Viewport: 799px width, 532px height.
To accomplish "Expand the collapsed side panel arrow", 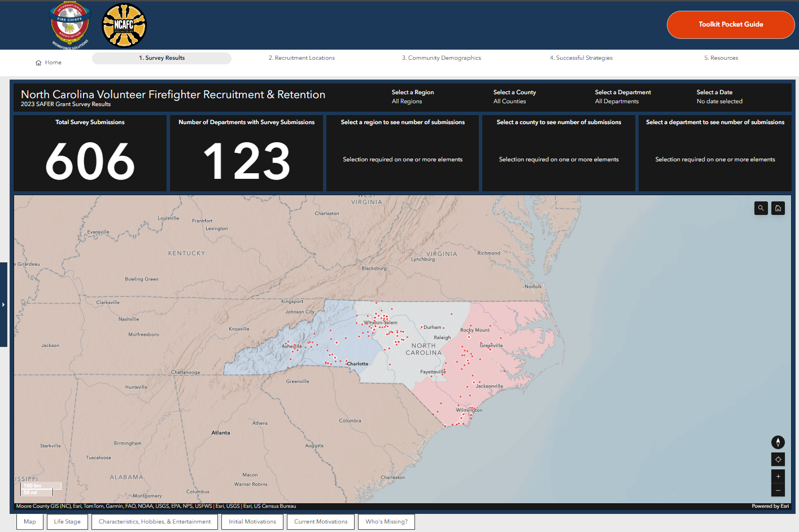I will click(x=4, y=304).
